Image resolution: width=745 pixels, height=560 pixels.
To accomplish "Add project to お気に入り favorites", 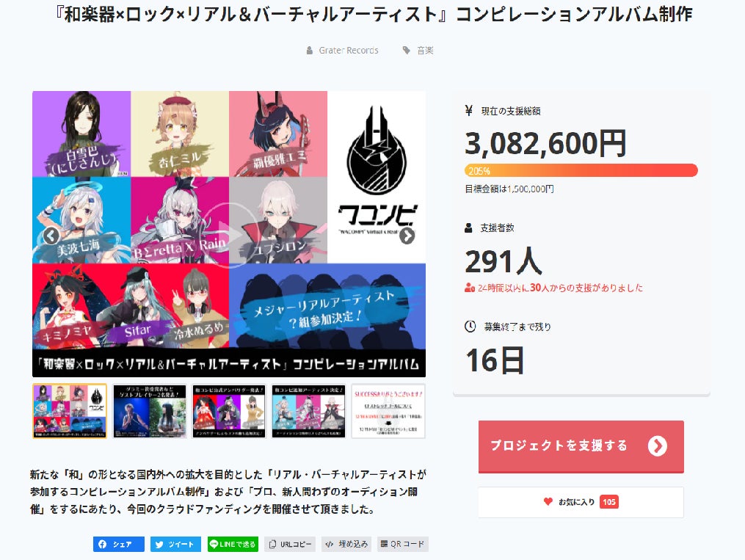I will [x=581, y=502].
